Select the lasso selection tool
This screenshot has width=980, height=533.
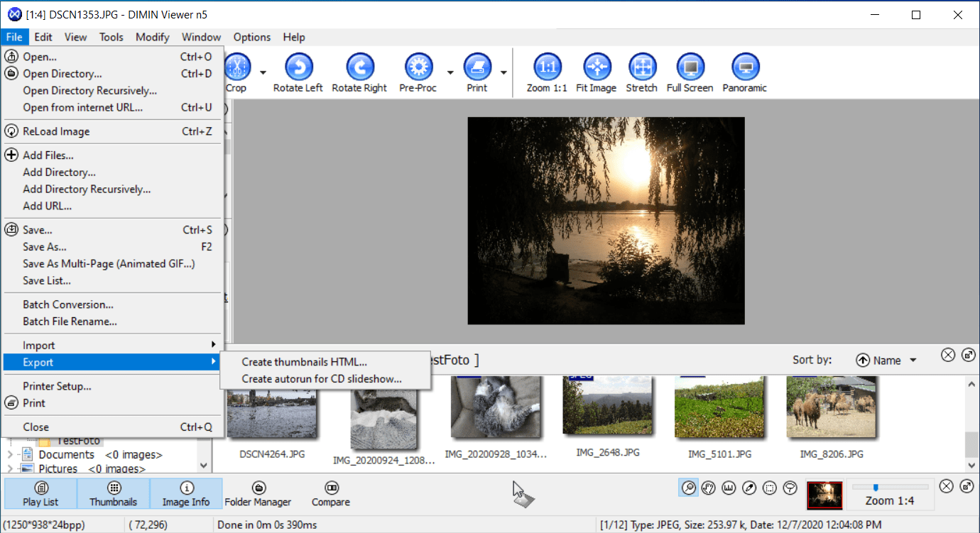(x=790, y=488)
